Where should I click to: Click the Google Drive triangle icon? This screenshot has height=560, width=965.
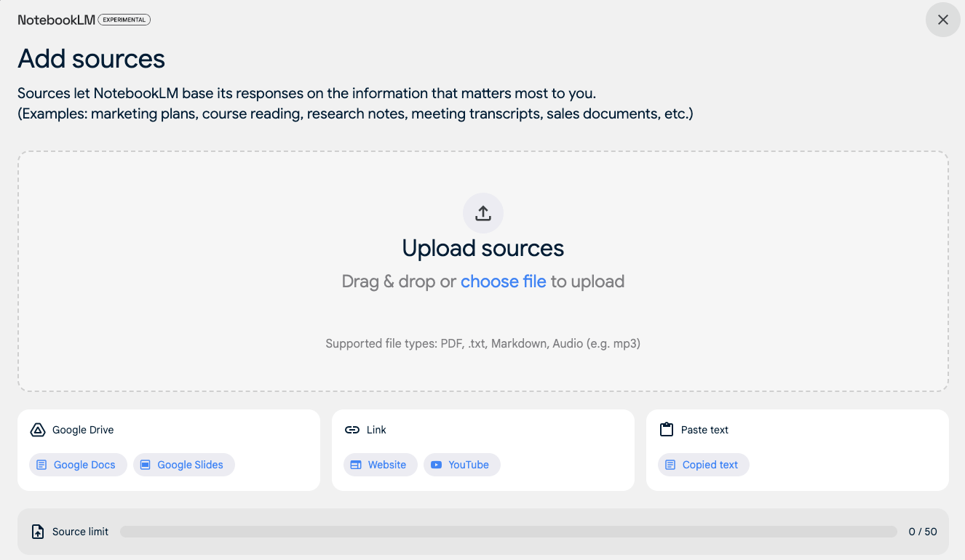38,430
